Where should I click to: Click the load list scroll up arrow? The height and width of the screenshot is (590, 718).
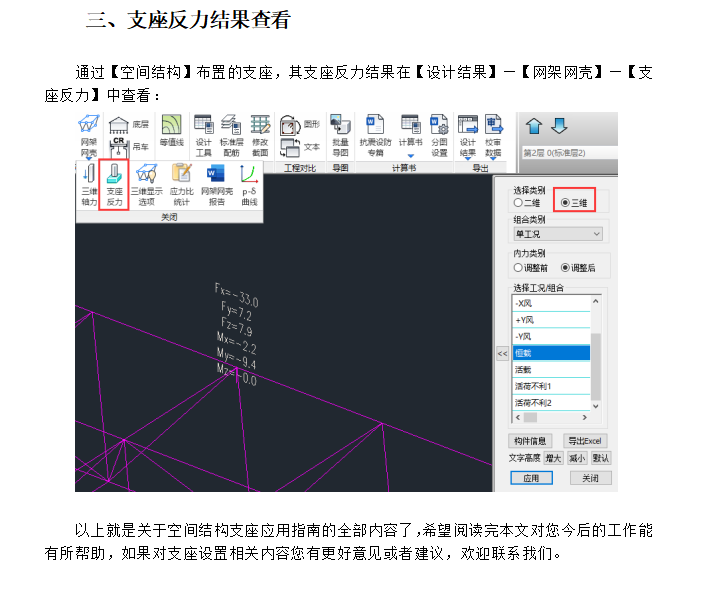596,301
